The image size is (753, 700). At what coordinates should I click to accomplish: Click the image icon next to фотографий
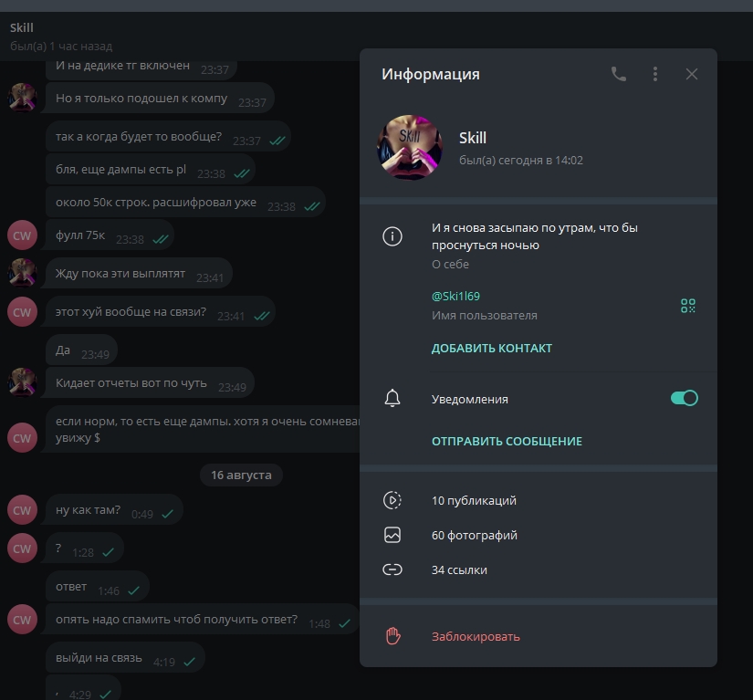coord(392,535)
